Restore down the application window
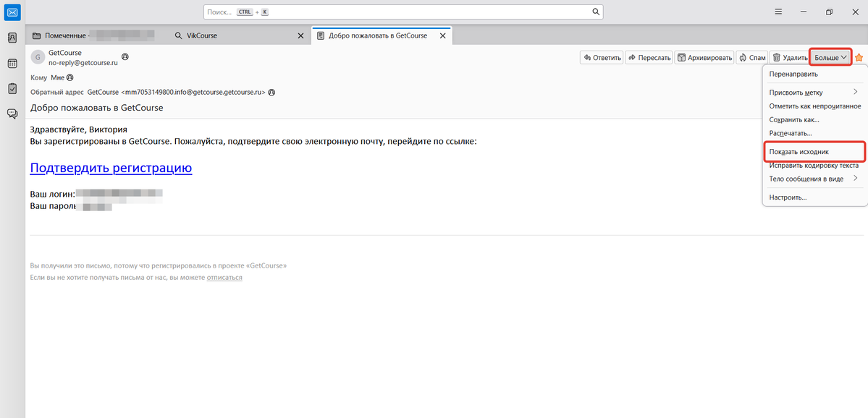868x418 pixels. tap(829, 12)
